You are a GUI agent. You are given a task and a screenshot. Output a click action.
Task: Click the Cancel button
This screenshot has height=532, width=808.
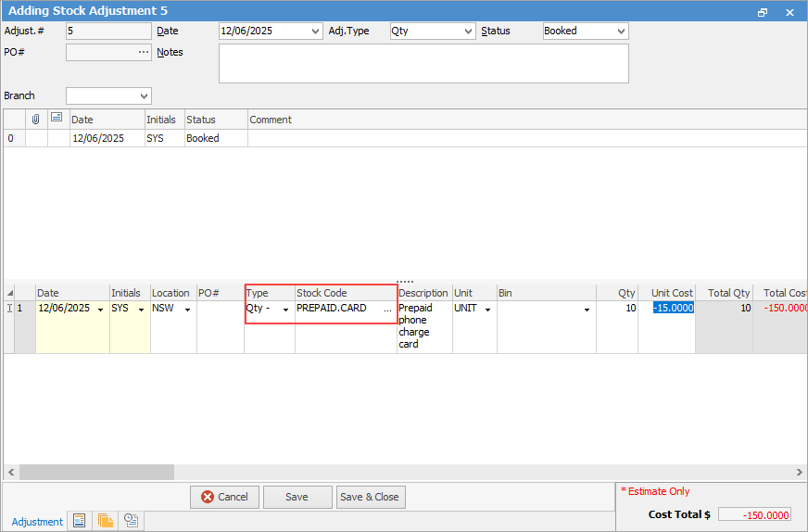[x=224, y=497]
